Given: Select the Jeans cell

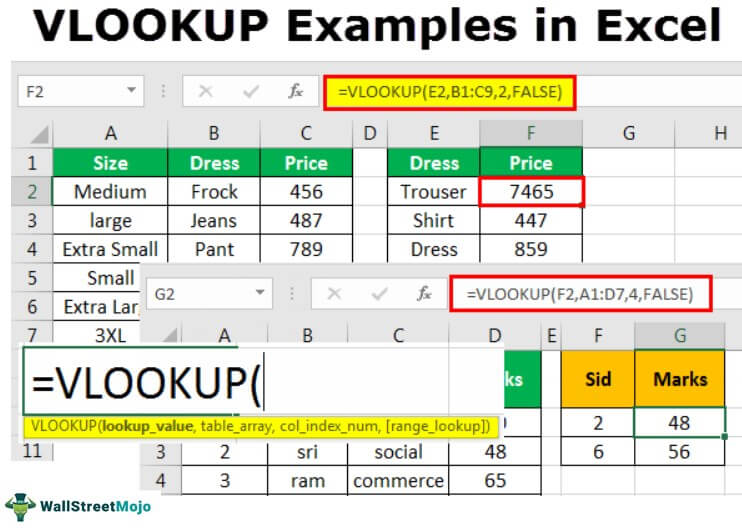Looking at the screenshot, I should click(x=214, y=221).
